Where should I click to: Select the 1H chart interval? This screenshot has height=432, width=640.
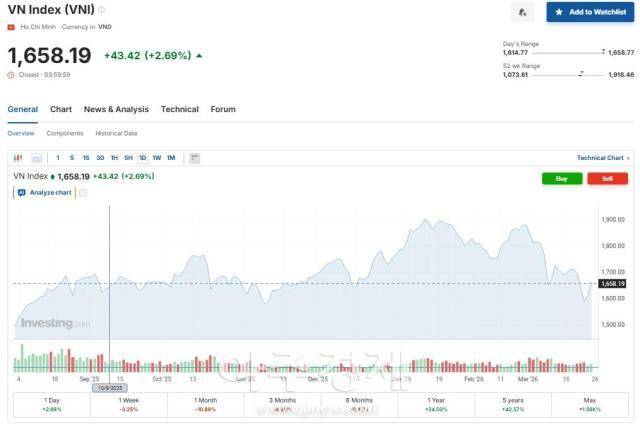114,158
